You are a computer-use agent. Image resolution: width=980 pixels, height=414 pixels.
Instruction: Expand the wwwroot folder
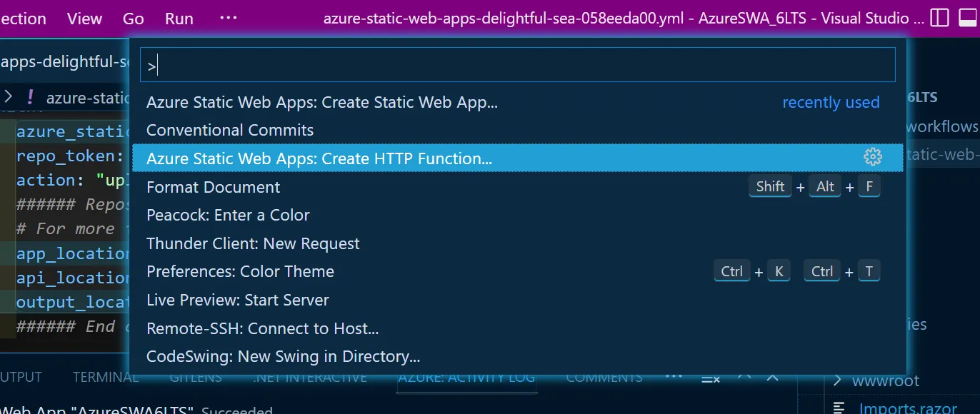[839, 380]
